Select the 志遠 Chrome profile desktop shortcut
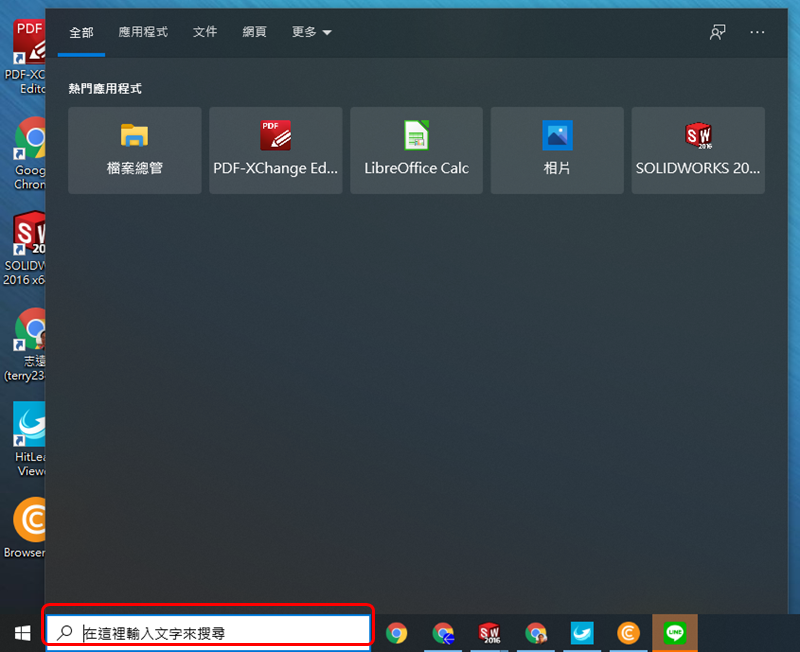 (x=27, y=345)
